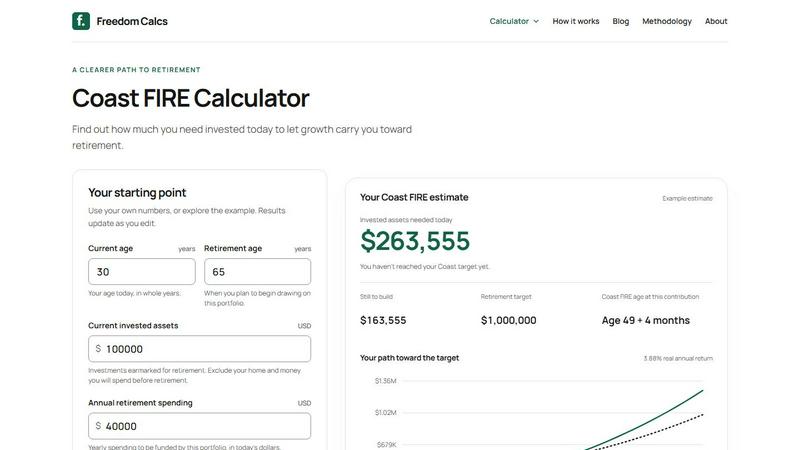800x450 pixels.
Task: Go to How it works page
Action: click(x=576, y=21)
